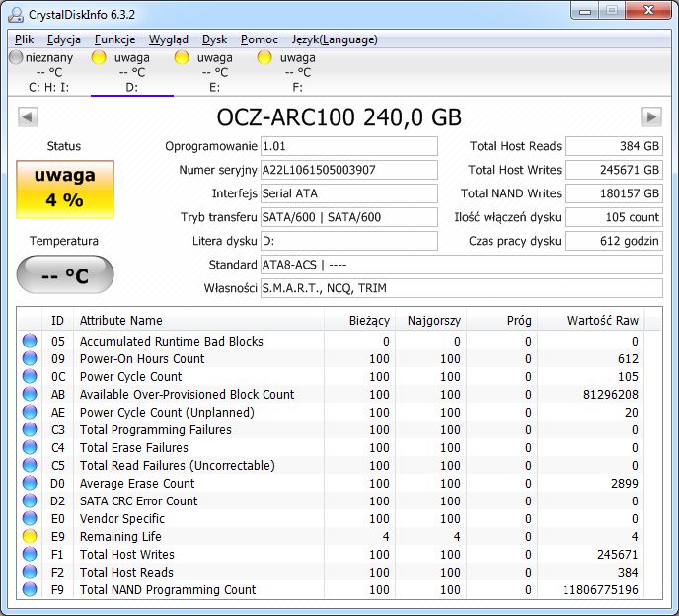The width and height of the screenshot is (679, 616).
Task: Click yellow status circle for E: disk
Action: (x=182, y=57)
